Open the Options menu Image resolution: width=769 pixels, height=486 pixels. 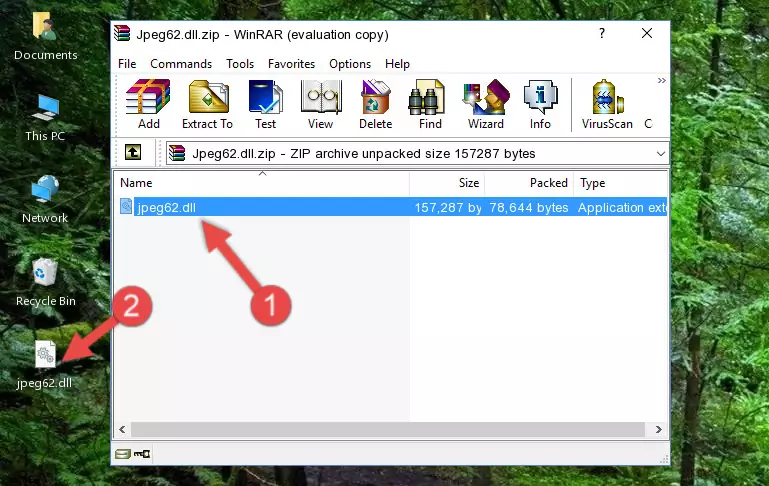coord(350,64)
